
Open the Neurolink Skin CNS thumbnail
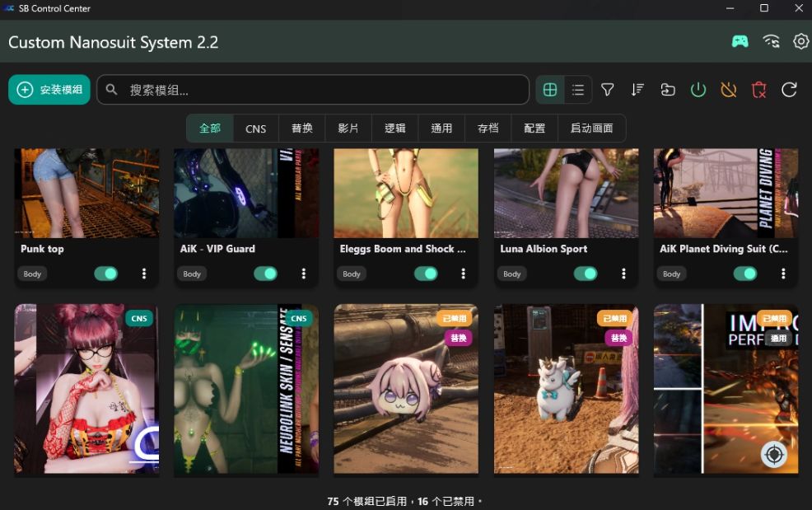[x=246, y=389]
